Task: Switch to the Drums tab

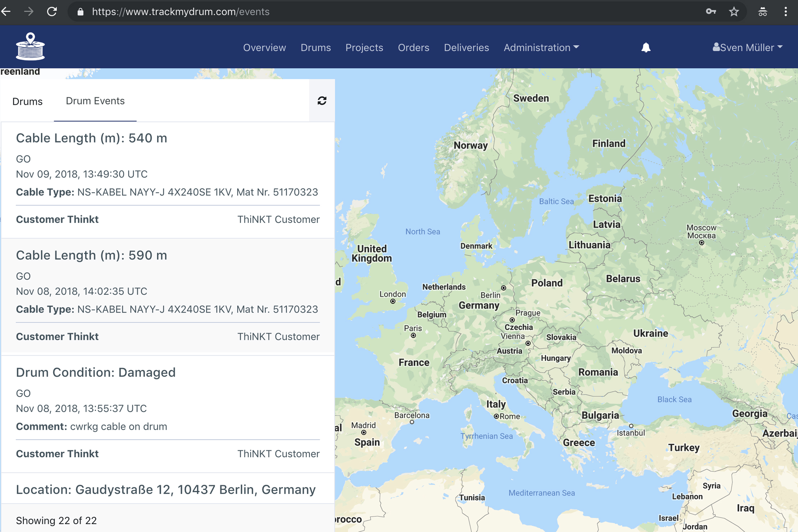Action: [x=27, y=101]
